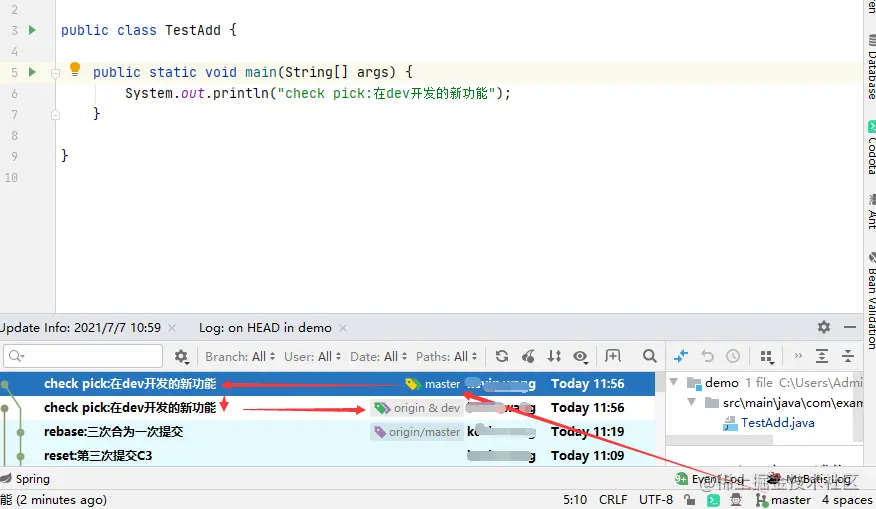876x509 pixels.
Task: Click the revert selected changes arrow
Action: click(x=707, y=356)
